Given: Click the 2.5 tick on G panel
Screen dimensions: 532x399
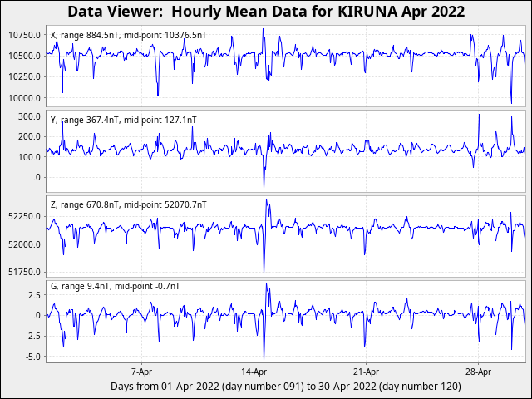Looking at the screenshot, I should [x=33, y=295].
